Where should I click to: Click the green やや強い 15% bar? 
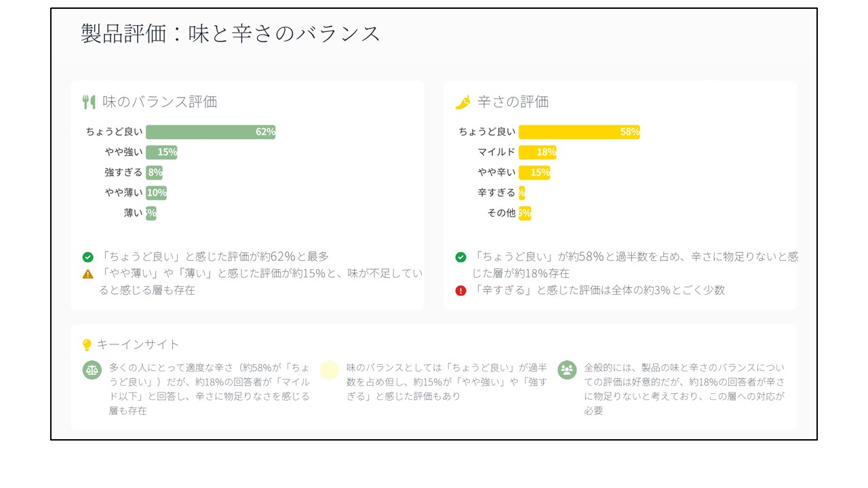(x=161, y=152)
